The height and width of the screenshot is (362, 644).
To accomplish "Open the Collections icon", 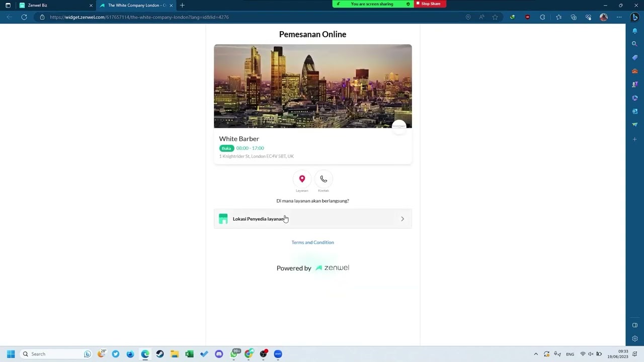I will click(x=574, y=17).
